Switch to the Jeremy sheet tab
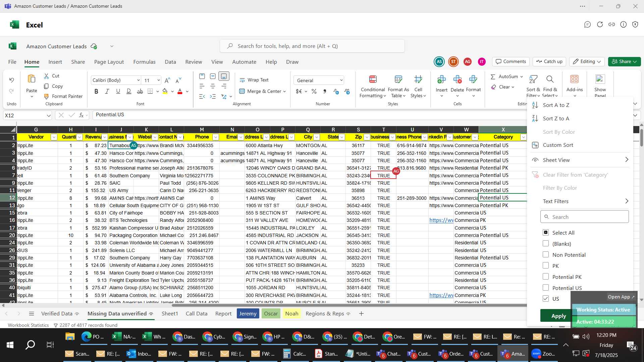 click(x=248, y=314)
